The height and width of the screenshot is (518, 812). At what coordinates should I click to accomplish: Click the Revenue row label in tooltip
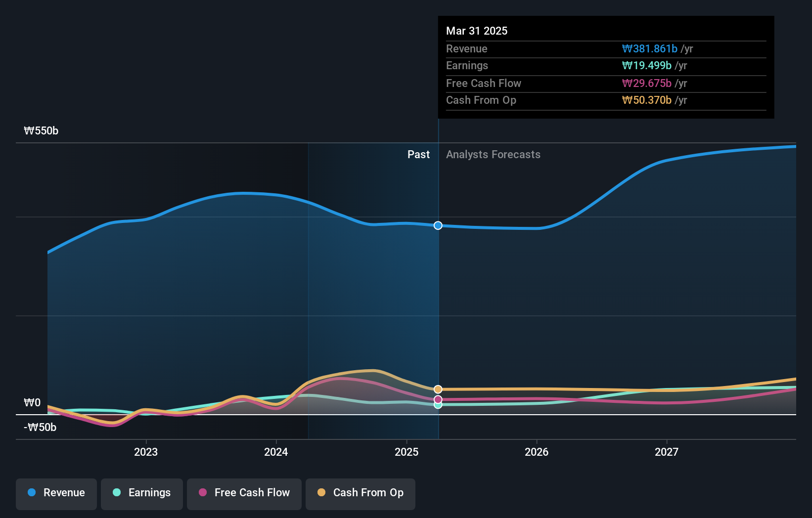[467, 48]
